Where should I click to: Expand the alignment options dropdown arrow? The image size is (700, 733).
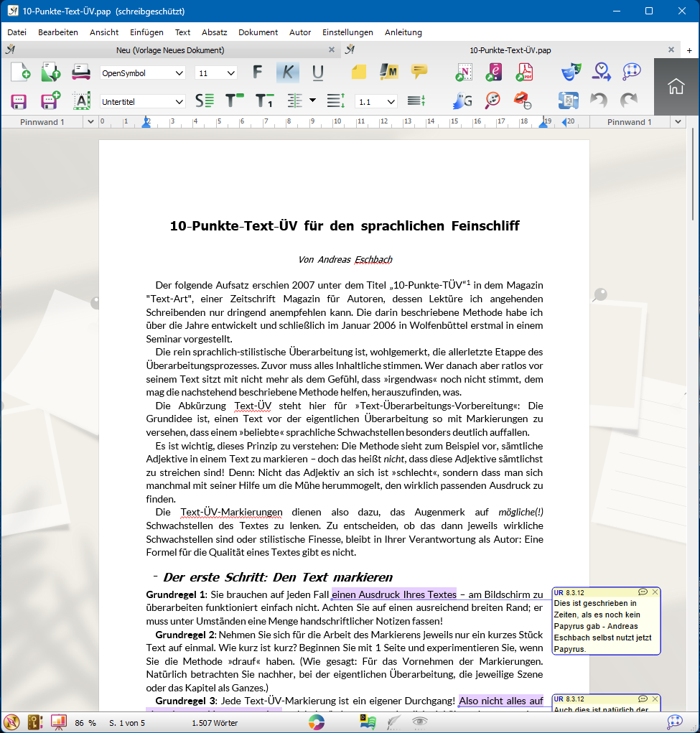313,100
